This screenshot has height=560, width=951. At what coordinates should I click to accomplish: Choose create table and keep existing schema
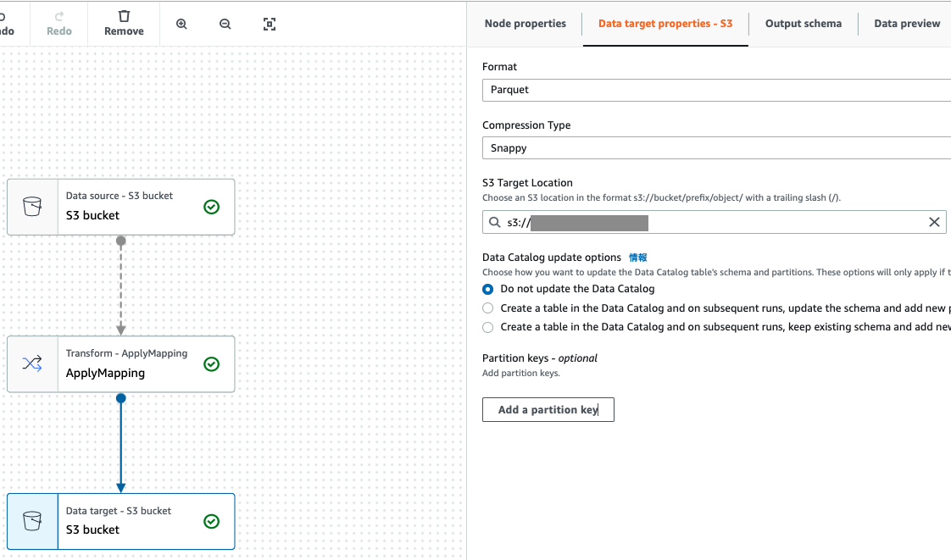tap(488, 327)
